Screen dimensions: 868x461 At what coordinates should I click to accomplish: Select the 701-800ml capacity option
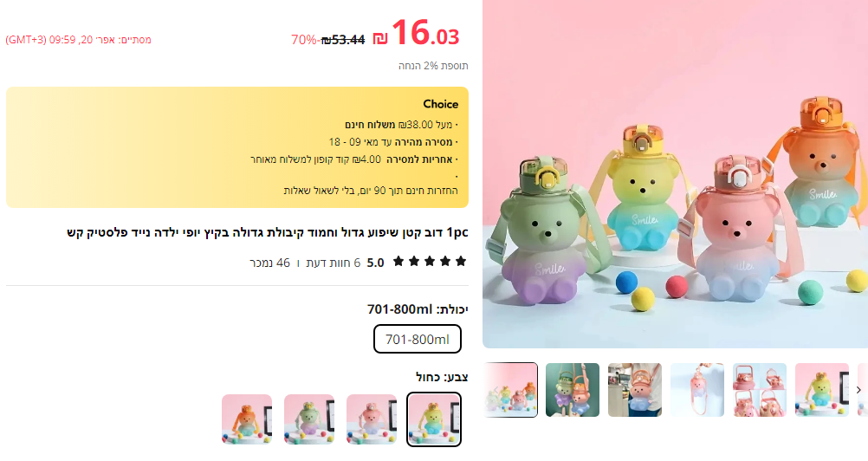418,339
